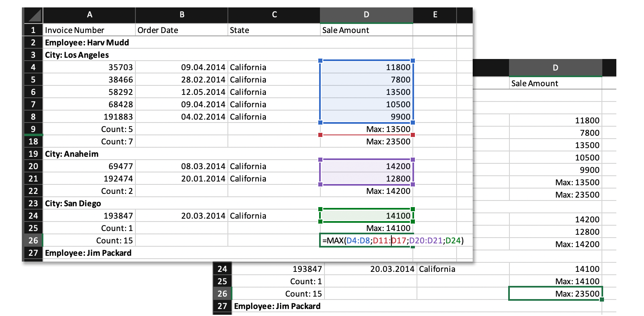Select invoice number 192474
The image size is (644, 316).
click(89, 179)
